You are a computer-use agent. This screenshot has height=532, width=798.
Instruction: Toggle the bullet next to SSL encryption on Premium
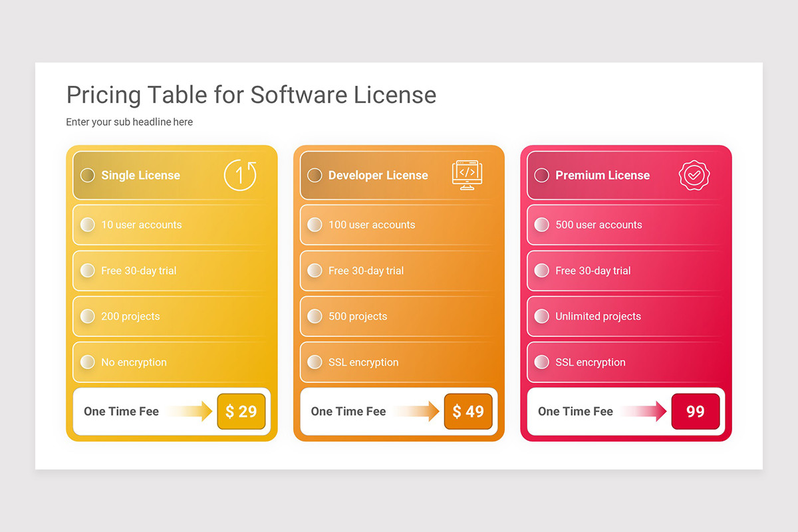542,362
